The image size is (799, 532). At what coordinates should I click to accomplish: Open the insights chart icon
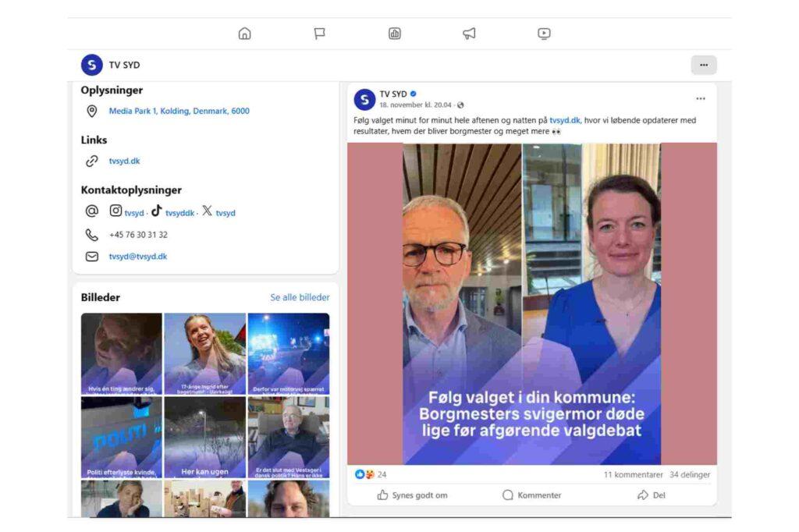click(395, 34)
